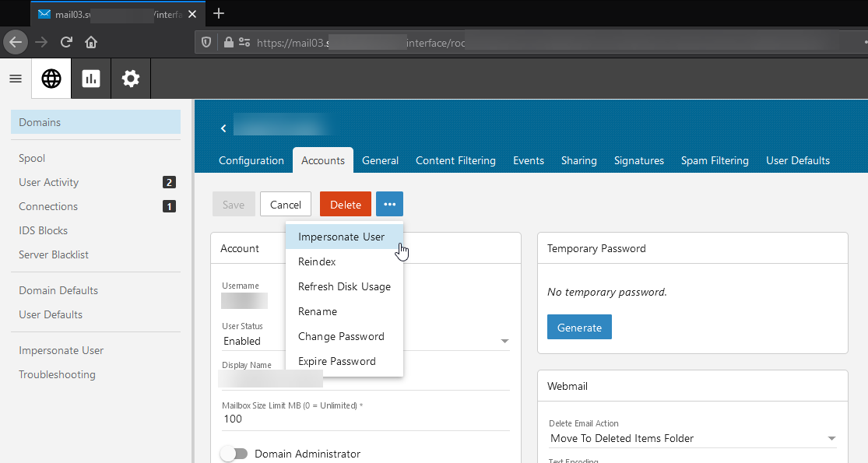Open the Reports chart icon
The width and height of the screenshot is (868, 463).
pyautogui.click(x=91, y=79)
